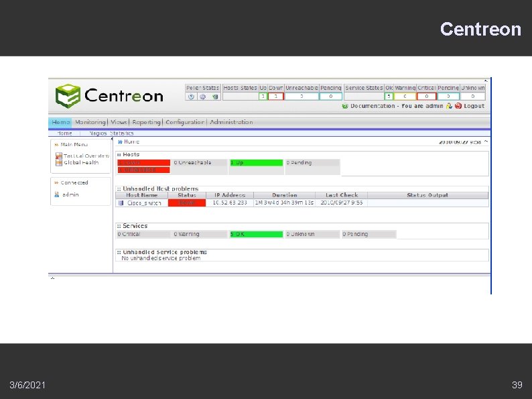
Task: Open the Home tab
Action: (x=60, y=122)
